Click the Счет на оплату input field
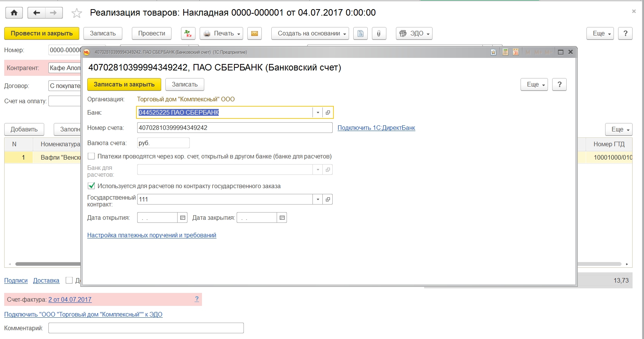644x339 pixels. coord(64,101)
